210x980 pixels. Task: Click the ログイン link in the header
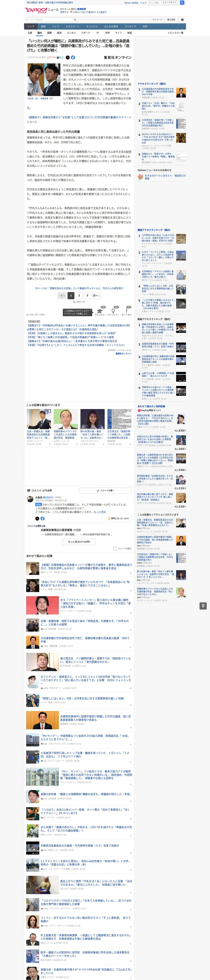pos(64,12)
